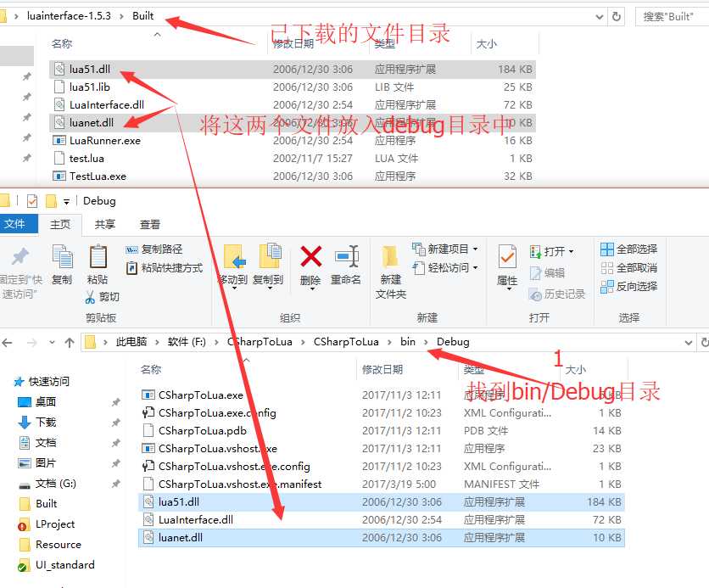
Task: Open the New Item dropdown
Action: click(x=475, y=249)
